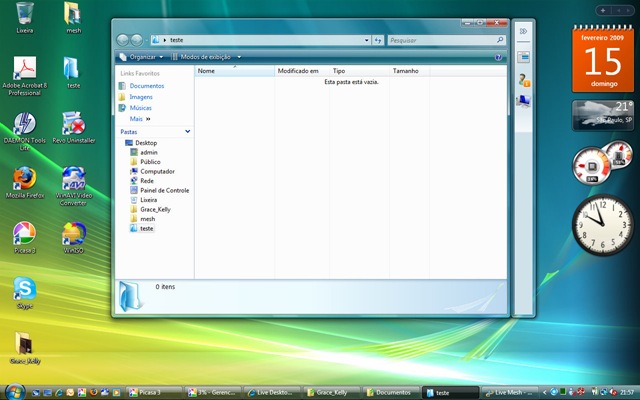Screen dimensions: 640x400
Task: Select the Skype desktop icon
Action: (24, 289)
